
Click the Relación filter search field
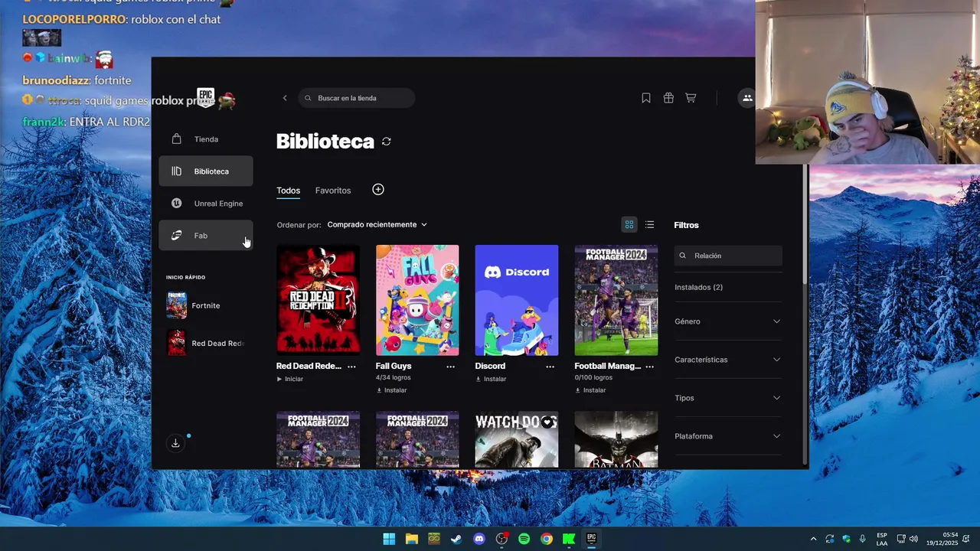pos(728,256)
